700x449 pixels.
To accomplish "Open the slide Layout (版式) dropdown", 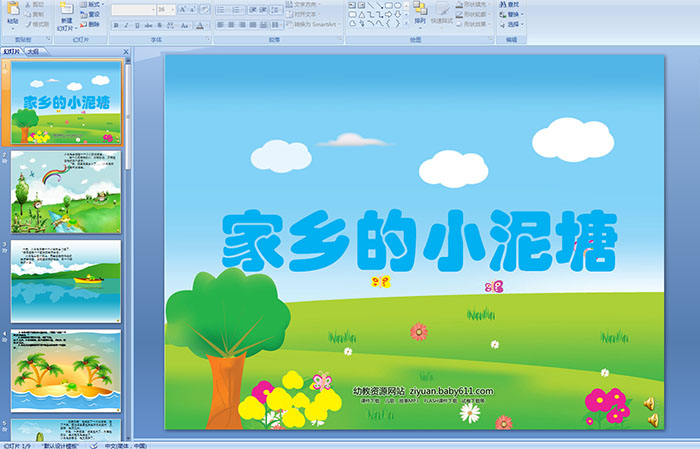I will tap(92, 4).
